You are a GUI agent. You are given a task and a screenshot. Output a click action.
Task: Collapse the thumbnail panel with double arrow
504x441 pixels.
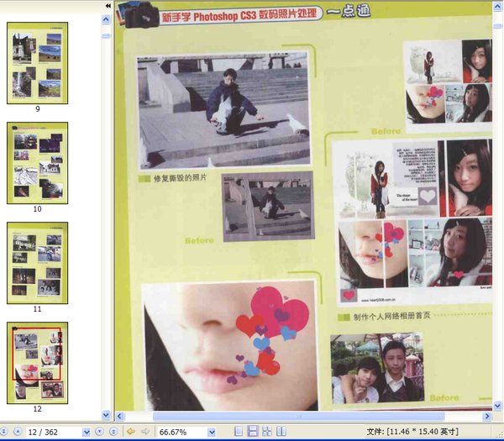108,5
